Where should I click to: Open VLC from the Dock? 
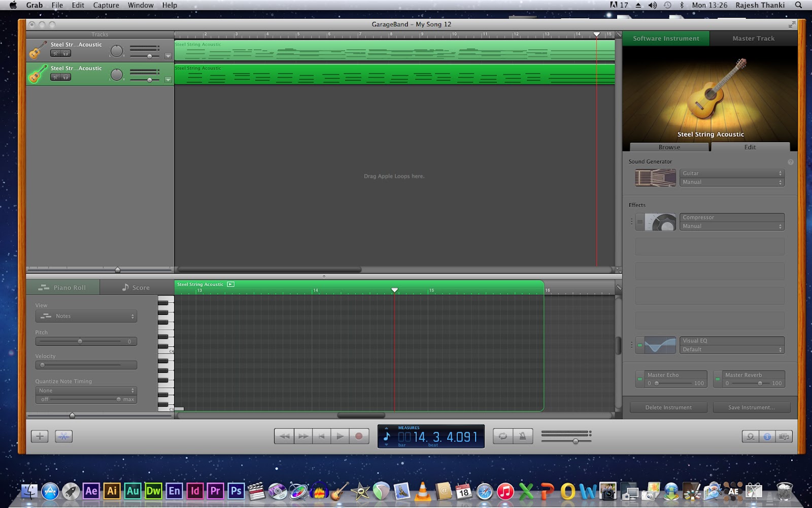(422, 491)
